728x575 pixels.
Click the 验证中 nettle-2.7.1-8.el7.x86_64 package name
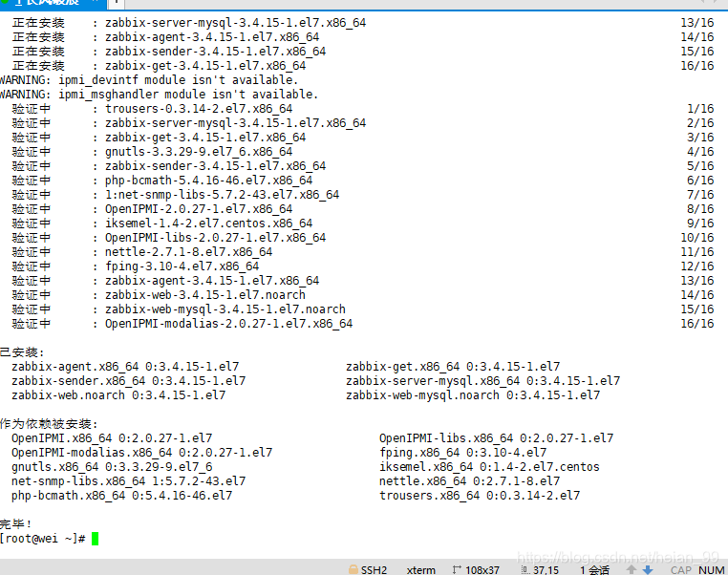(188, 252)
